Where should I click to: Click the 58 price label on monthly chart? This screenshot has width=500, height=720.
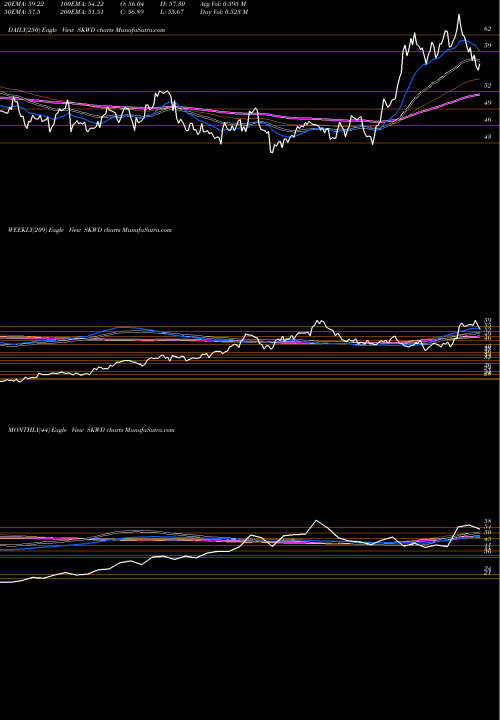point(488,522)
